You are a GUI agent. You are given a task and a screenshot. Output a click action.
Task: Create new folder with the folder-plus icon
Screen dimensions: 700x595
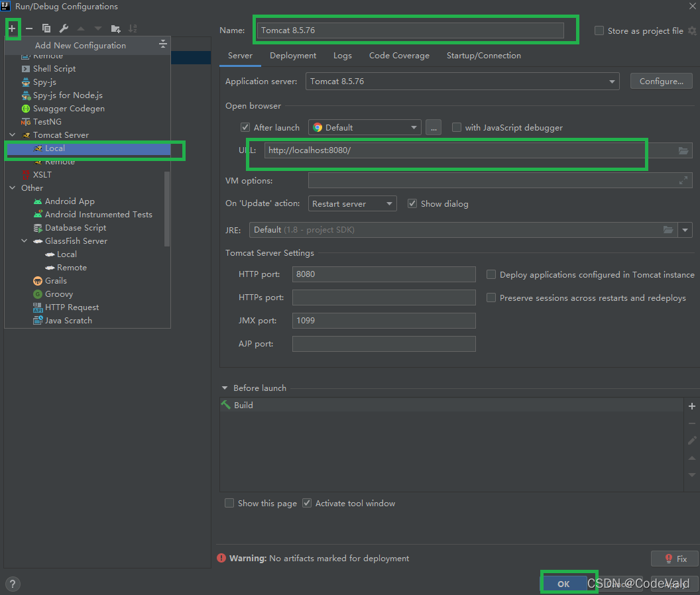pos(115,29)
